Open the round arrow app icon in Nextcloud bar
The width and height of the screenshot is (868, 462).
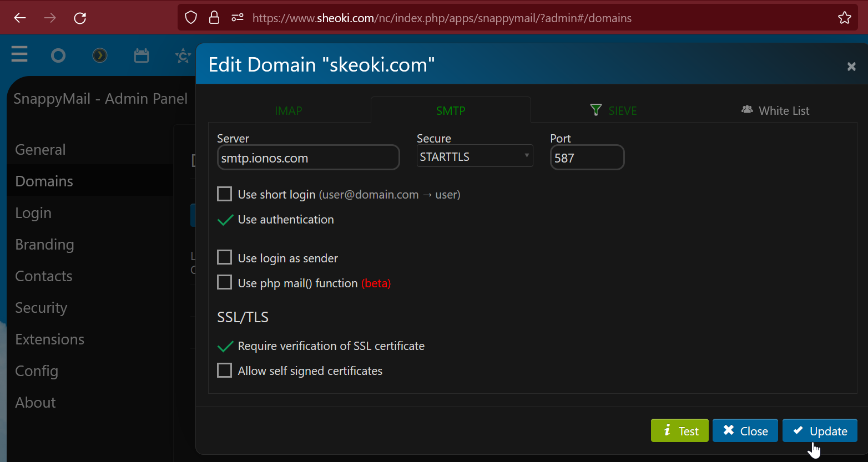100,55
